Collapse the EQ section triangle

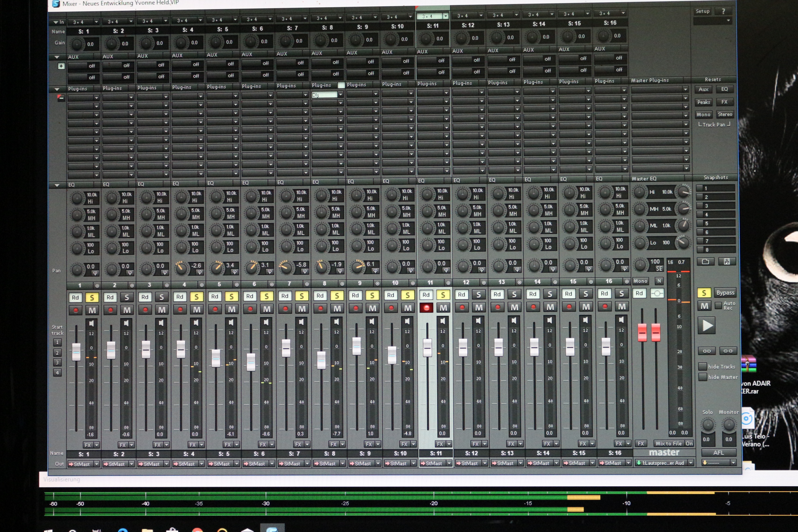click(x=57, y=185)
